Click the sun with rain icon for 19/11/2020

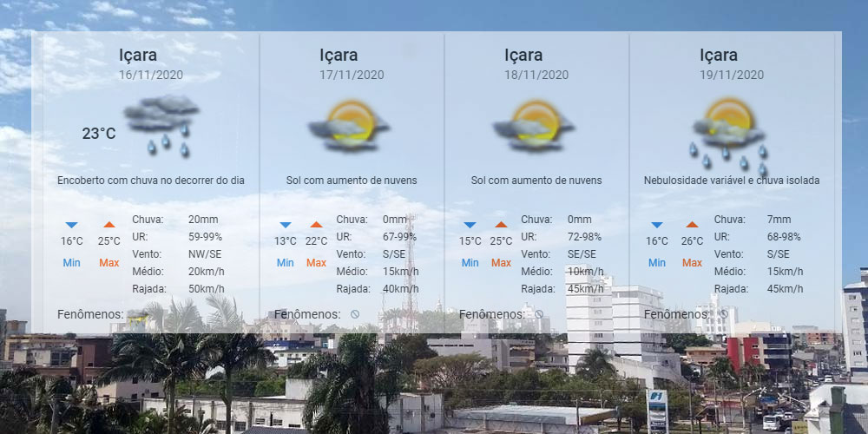coord(729,133)
